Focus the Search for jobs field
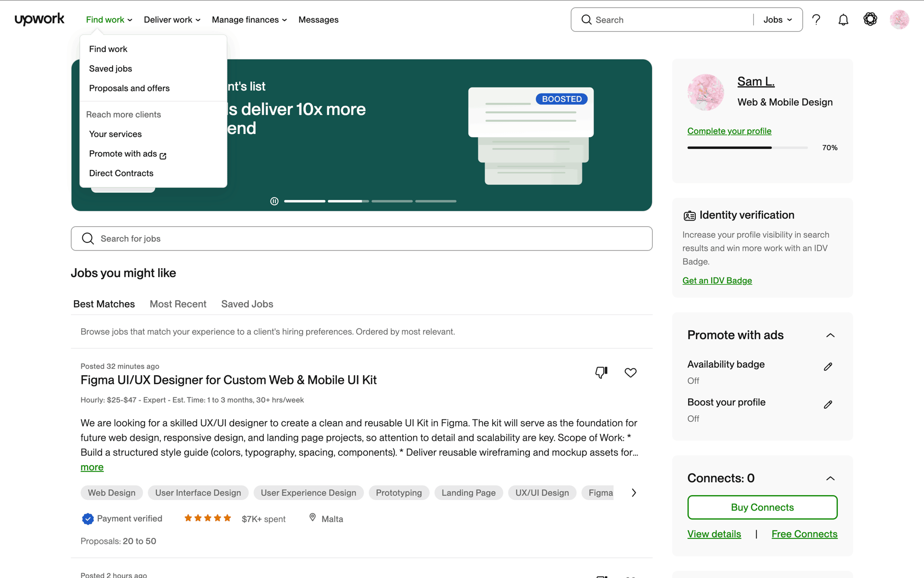The height and width of the screenshot is (578, 924). (x=361, y=238)
